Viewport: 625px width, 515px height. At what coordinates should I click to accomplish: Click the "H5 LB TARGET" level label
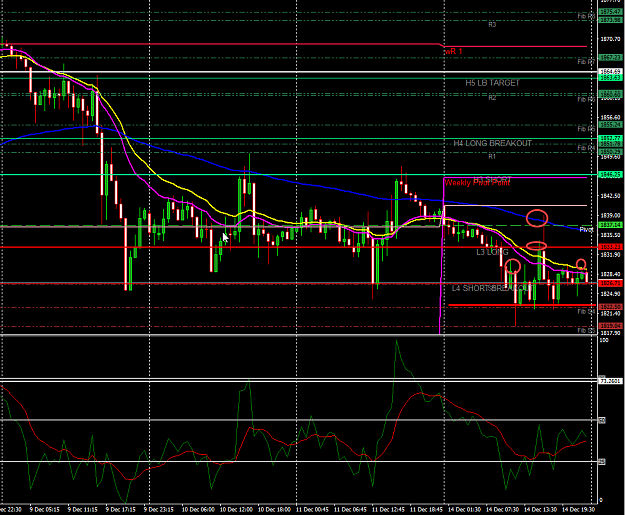click(x=492, y=83)
